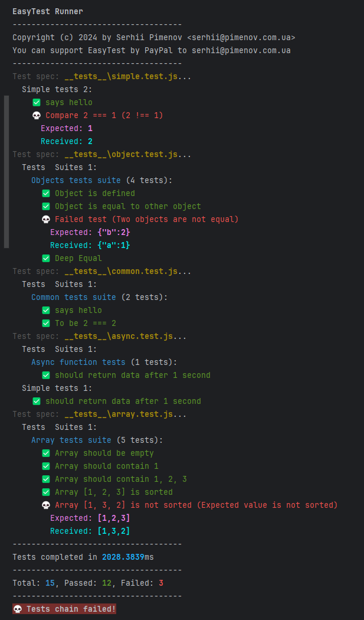
Task: Click the gray gutter bar on left edge
Action: [6, 172]
